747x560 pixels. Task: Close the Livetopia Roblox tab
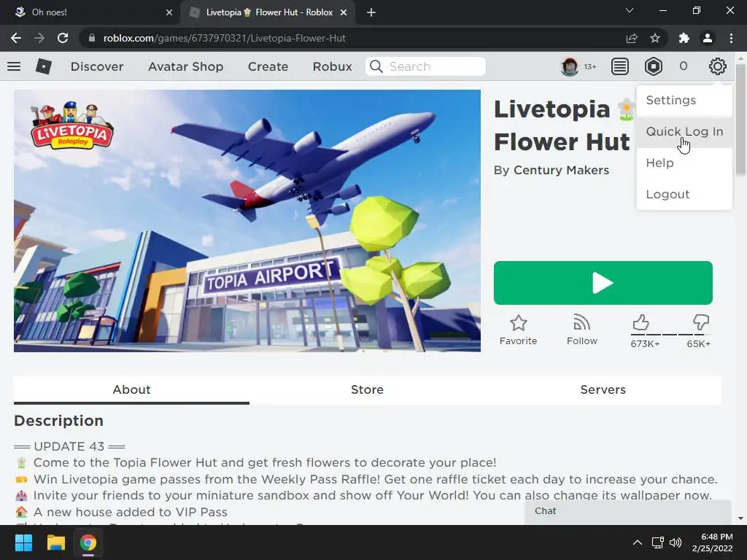tap(344, 12)
